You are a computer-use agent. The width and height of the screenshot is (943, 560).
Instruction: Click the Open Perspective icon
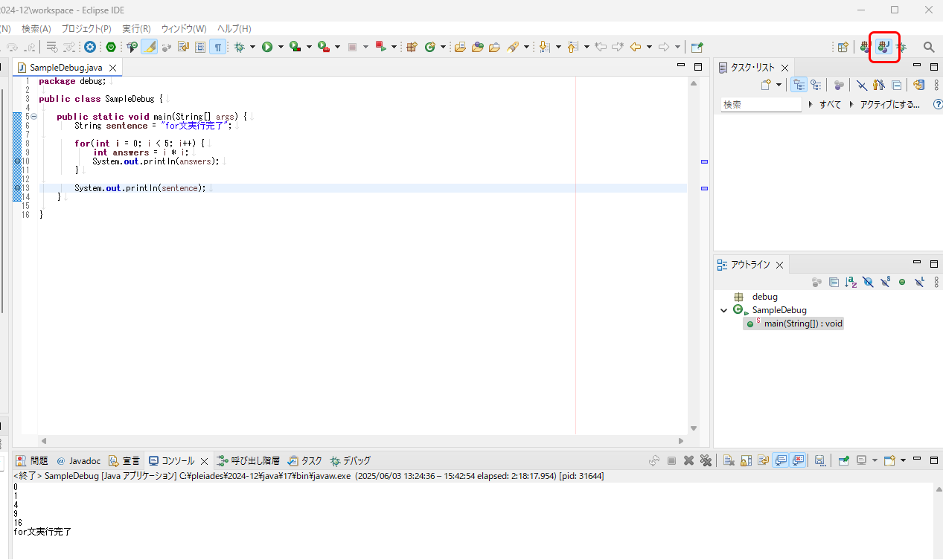pos(843,47)
